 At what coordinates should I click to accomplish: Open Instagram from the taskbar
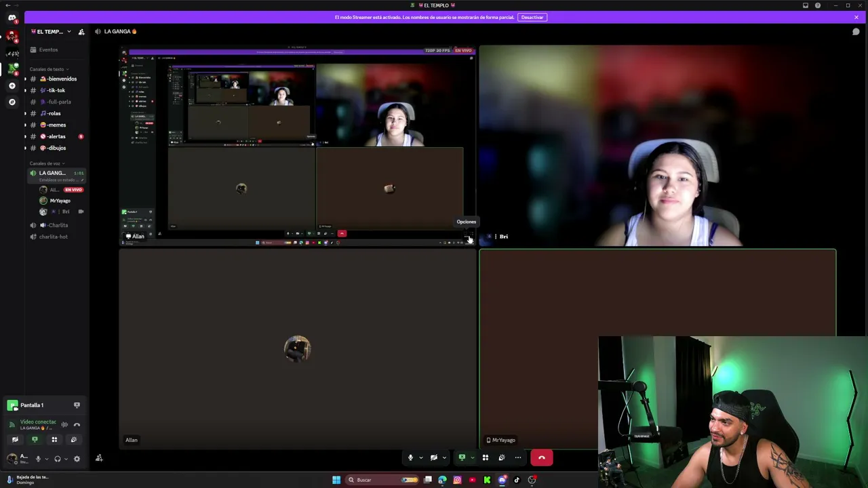[457, 480]
